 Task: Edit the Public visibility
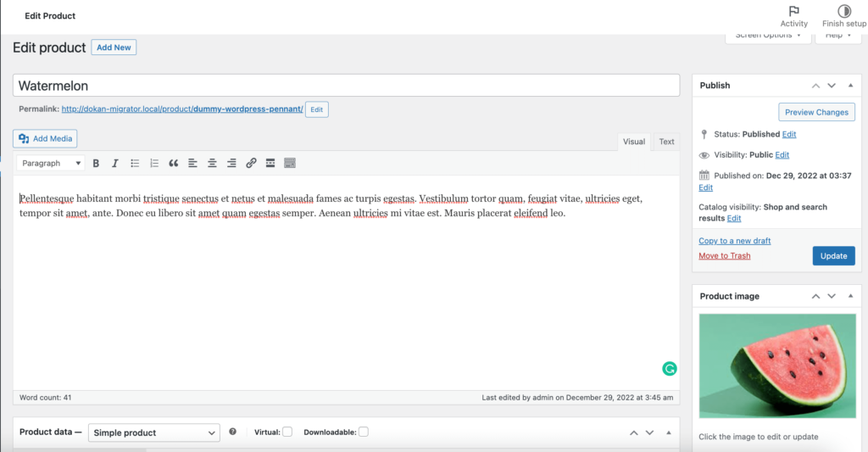coord(782,154)
